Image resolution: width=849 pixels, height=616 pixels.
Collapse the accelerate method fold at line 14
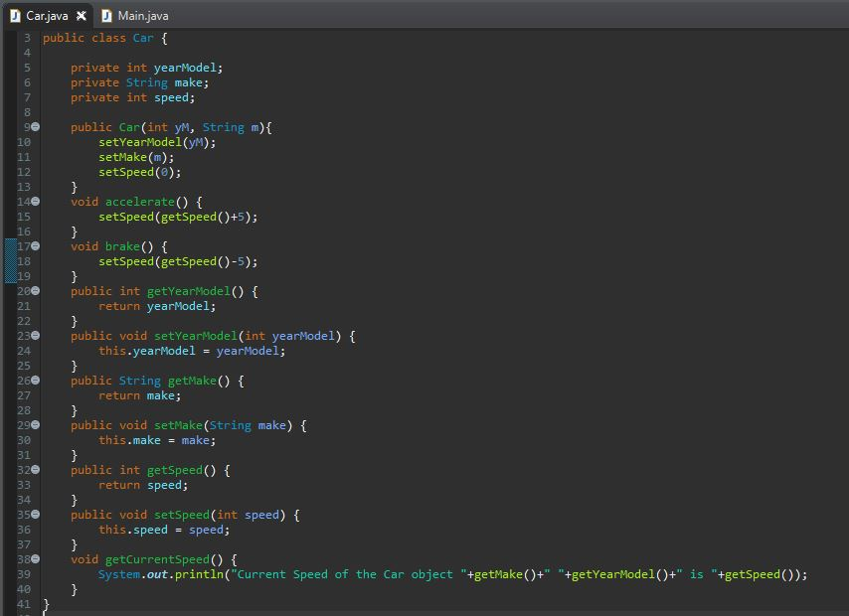[35, 202]
